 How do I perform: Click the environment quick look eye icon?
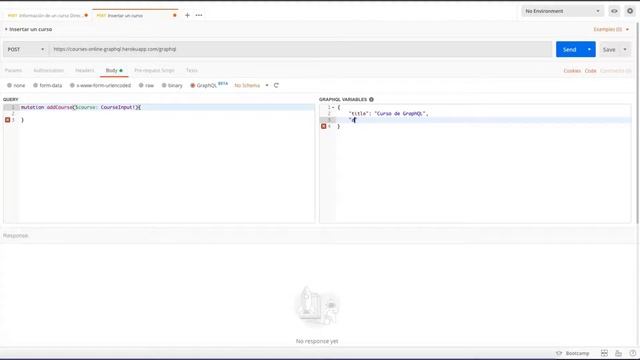click(x=614, y=11)
